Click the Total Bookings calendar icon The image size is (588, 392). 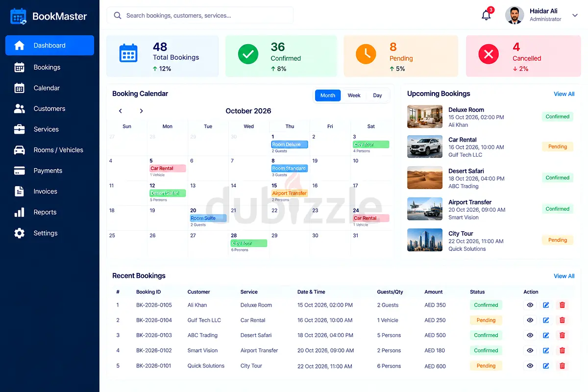click(128, 53)
